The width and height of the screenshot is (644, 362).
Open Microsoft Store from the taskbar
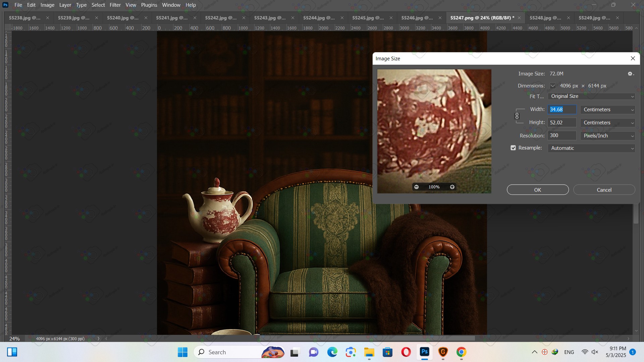point(387,352)
